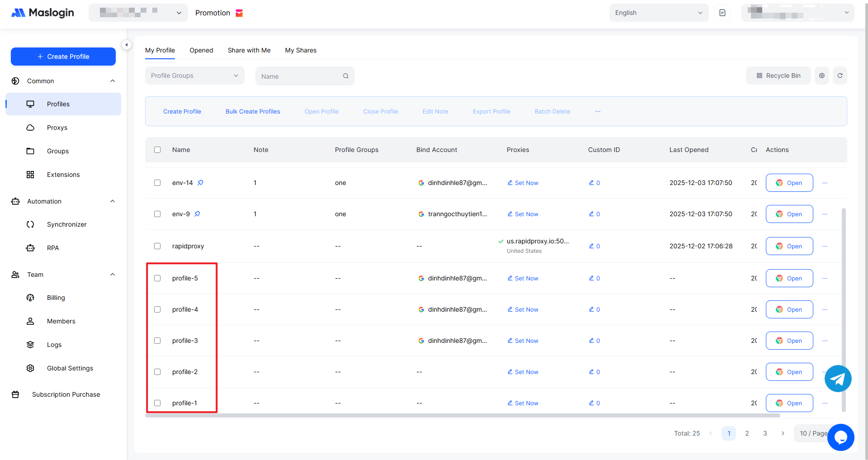Edit Custom ID pencil for rapidproxy

[x=591, y=246]
